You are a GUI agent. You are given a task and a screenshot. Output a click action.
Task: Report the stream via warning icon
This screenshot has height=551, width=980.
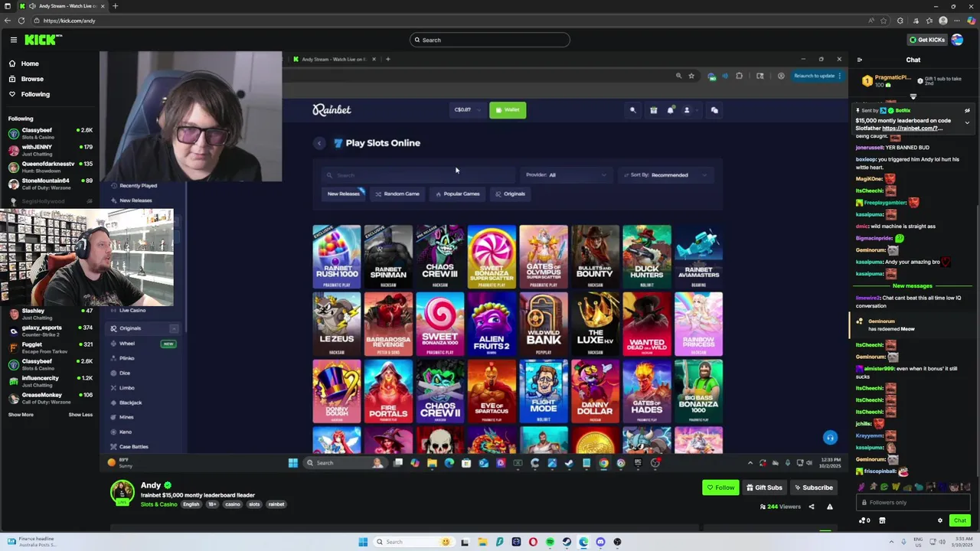coord(829,507)
